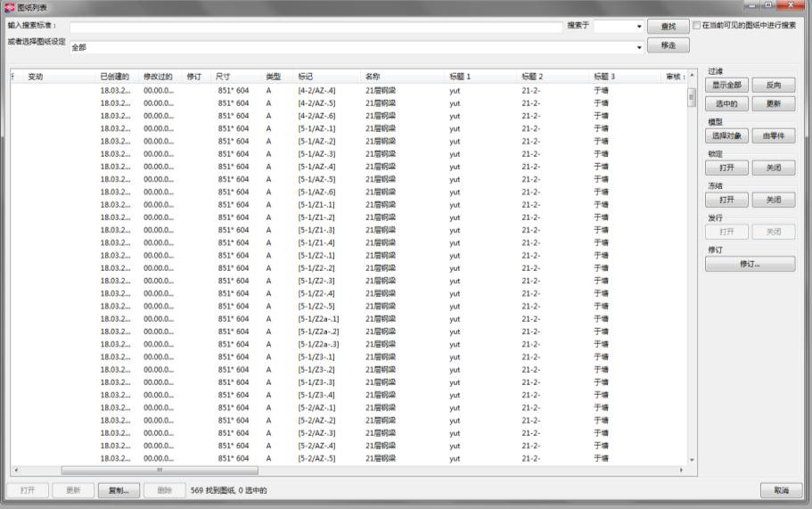Enable search in currently visible drawings checkbox
812x509 pixels.
pos(696,25)
